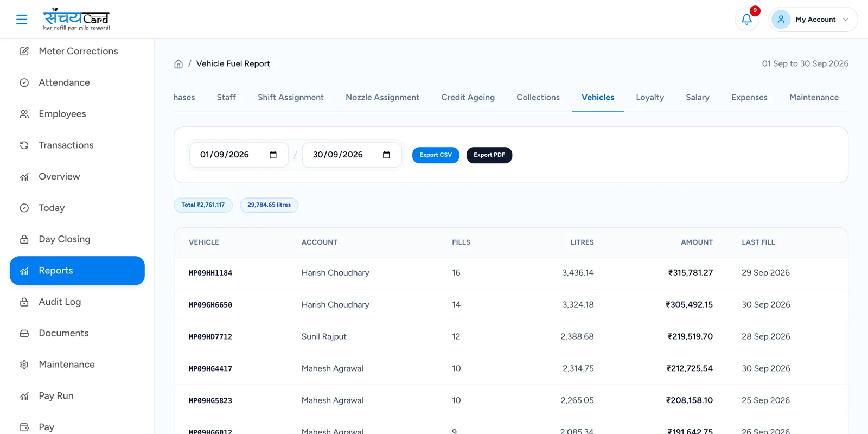
Task: Click the Documents drive icon
Action: pyautogui.click(x=24, y=333)
